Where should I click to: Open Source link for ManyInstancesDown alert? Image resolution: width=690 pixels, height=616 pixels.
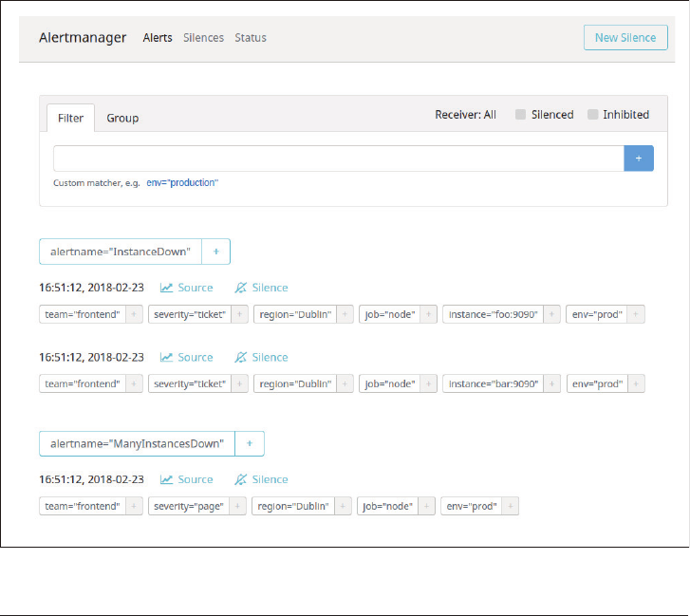[x=187, y=479]
